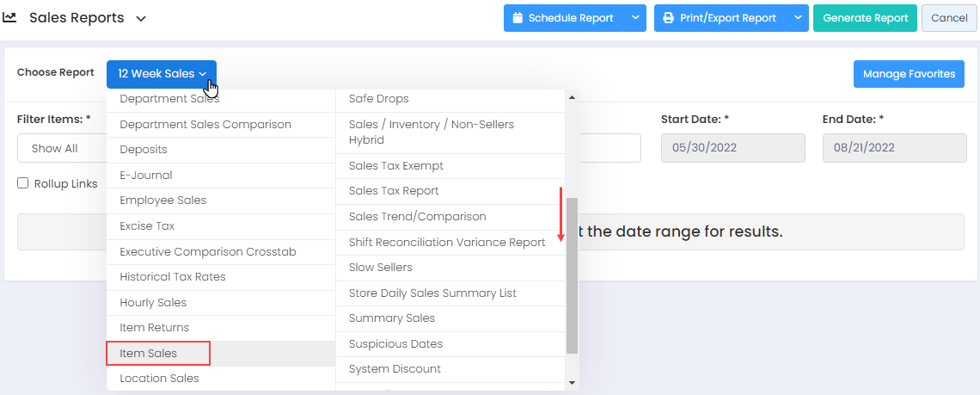Open the Print/Export Report split arrow
Screen dimensions: 980x395
click(798, 18)
